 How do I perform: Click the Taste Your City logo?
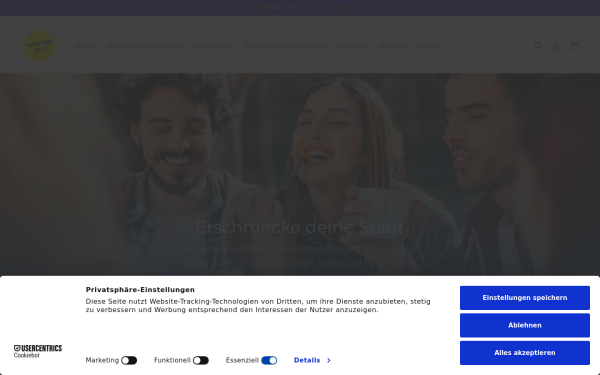point(39,46)
